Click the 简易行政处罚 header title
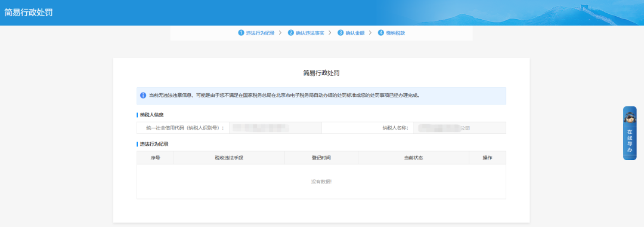Screen dimensions: 644x227 tap(29, 13)
